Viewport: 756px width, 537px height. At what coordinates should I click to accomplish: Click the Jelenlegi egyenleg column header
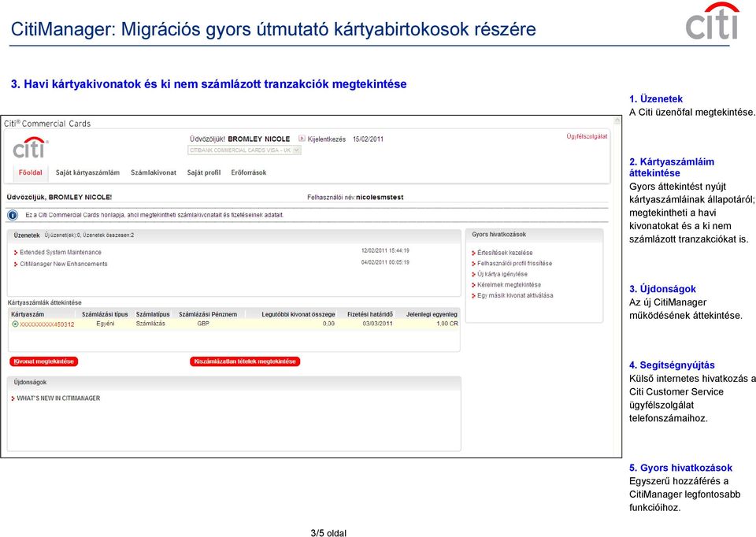coord(432,314)
